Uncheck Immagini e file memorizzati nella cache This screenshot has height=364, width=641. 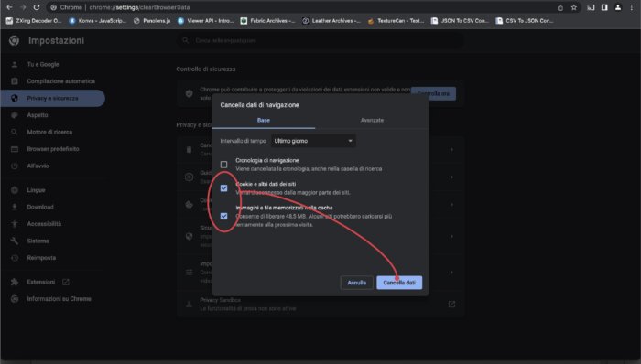(x=224, y=216)
